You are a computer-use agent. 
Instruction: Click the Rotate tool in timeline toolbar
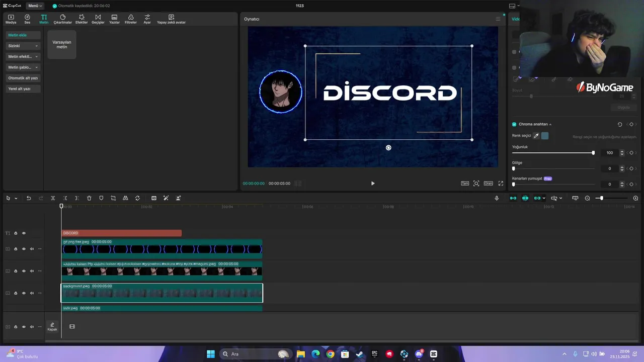pos(137,198)
